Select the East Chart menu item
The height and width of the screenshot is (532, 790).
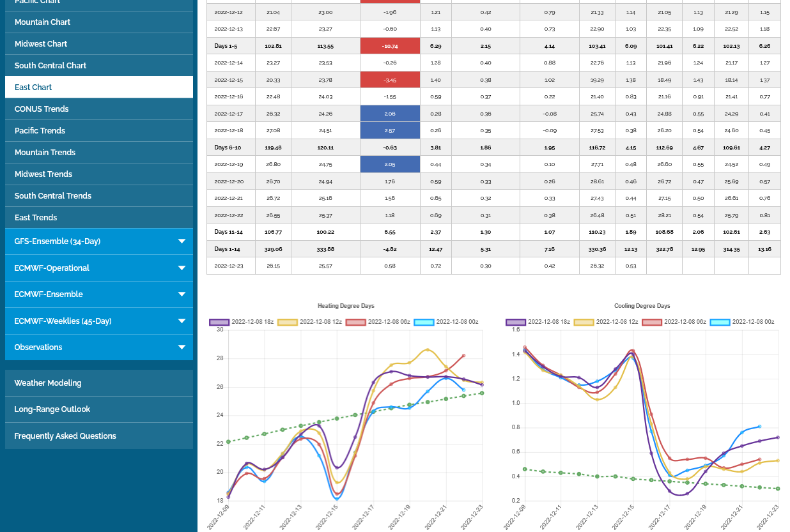pos(33,87)
